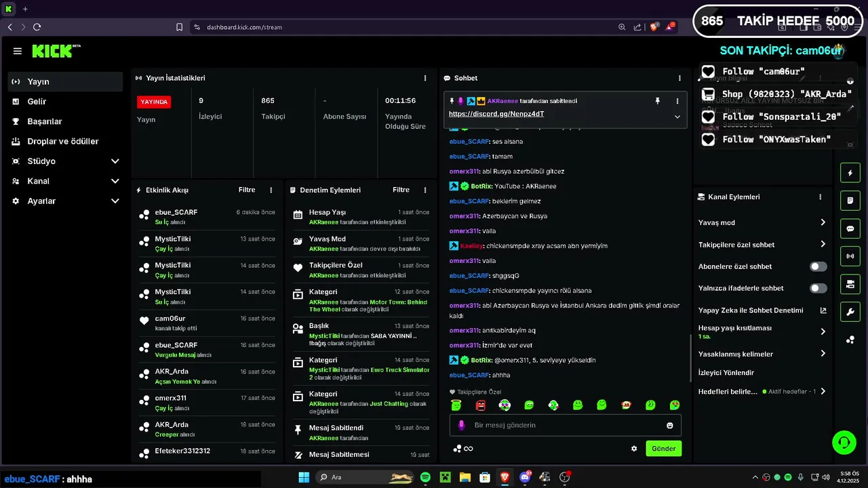The image size is (868, 488).
Task: Open the Windows Start menu
Action: (x=304, y=477)
